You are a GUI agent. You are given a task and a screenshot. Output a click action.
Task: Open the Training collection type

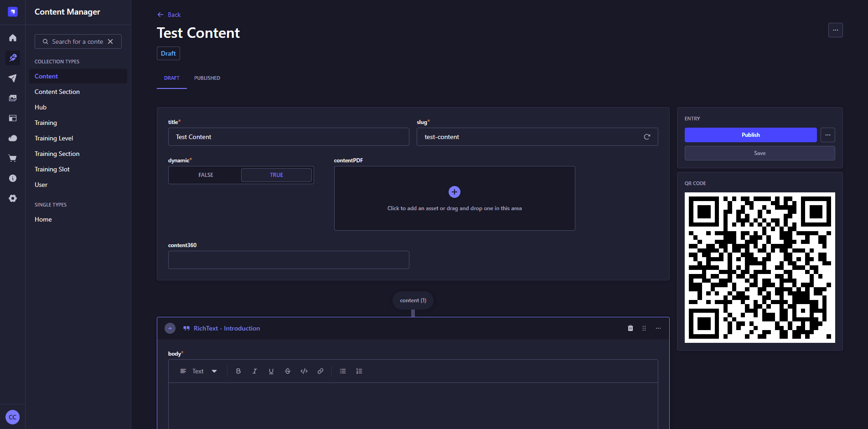[78, 123]
